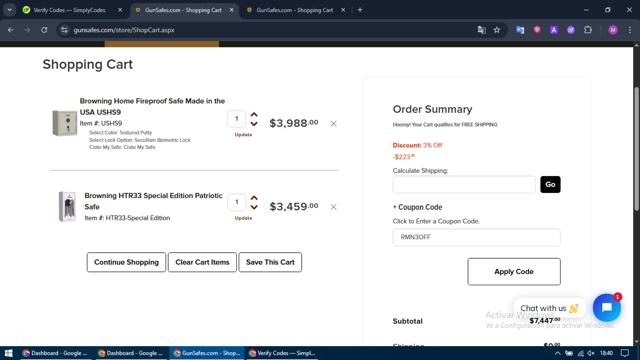Switch to the Verify Codes — SimplyCodes tab
The height and width of the screenshot is (360, 640).
pos(69,10)
